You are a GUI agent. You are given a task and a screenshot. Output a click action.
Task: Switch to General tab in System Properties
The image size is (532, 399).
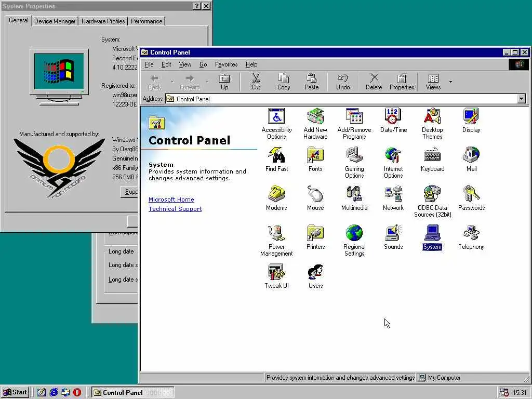pos(19,20)
